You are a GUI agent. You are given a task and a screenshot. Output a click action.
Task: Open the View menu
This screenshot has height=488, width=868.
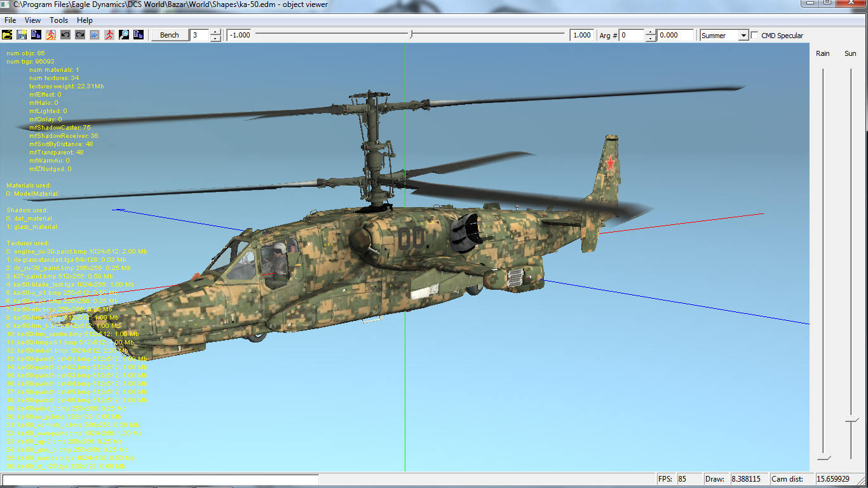click(x=32, y=20)
